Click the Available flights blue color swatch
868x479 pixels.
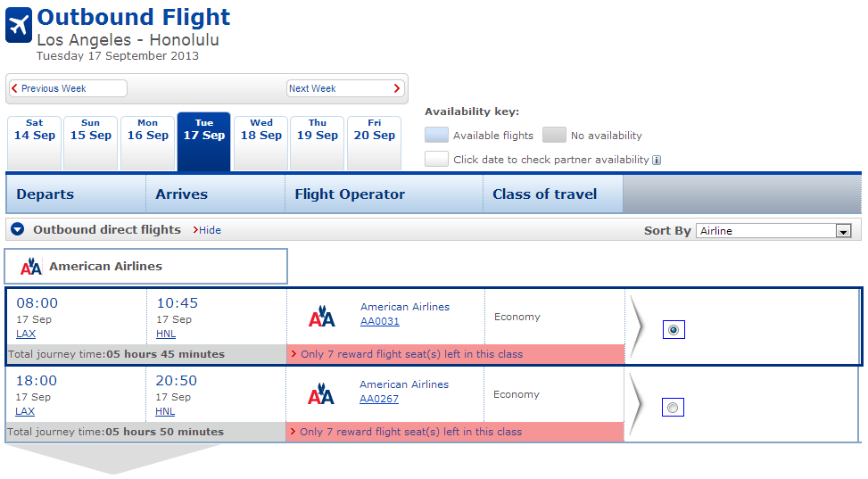(x=436, y=135)
